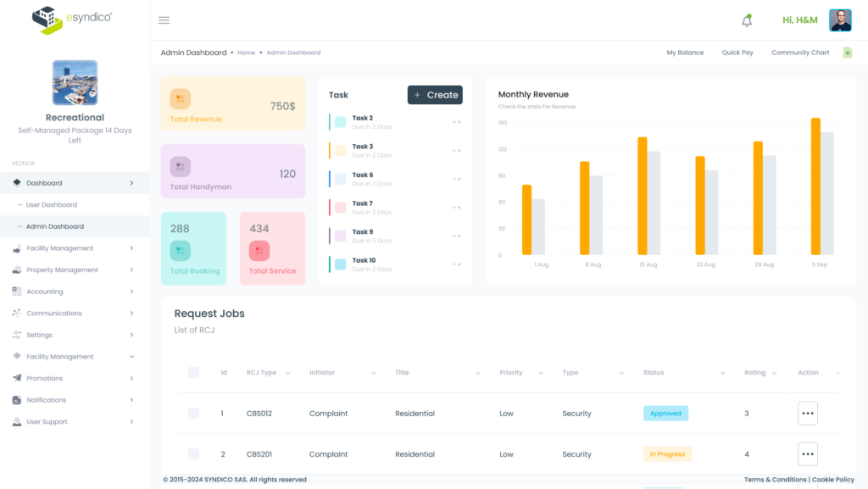
Task: Click the green plus icon beside Community Chart
Action: (848, 53)
